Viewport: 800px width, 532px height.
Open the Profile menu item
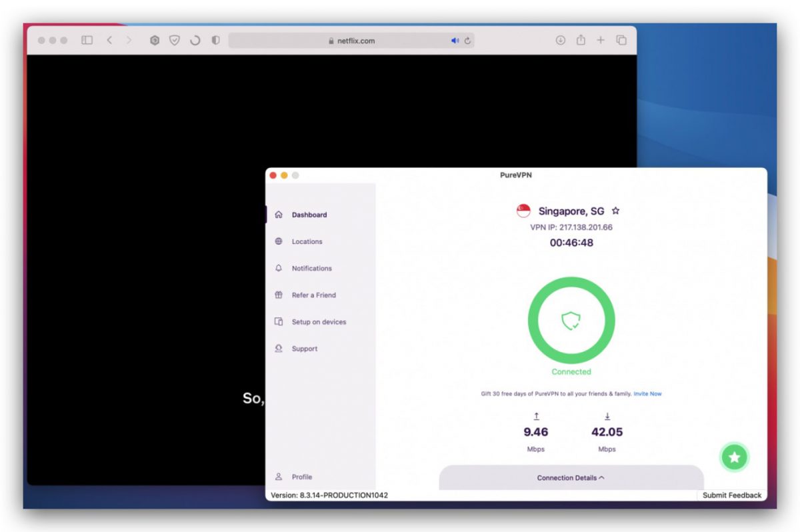302,477
